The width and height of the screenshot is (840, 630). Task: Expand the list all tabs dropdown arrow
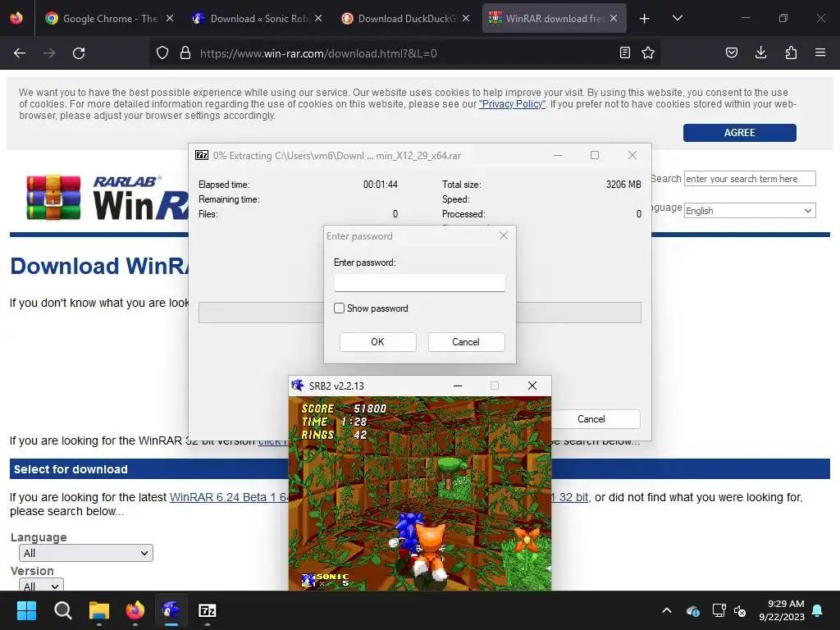point(678,18)
